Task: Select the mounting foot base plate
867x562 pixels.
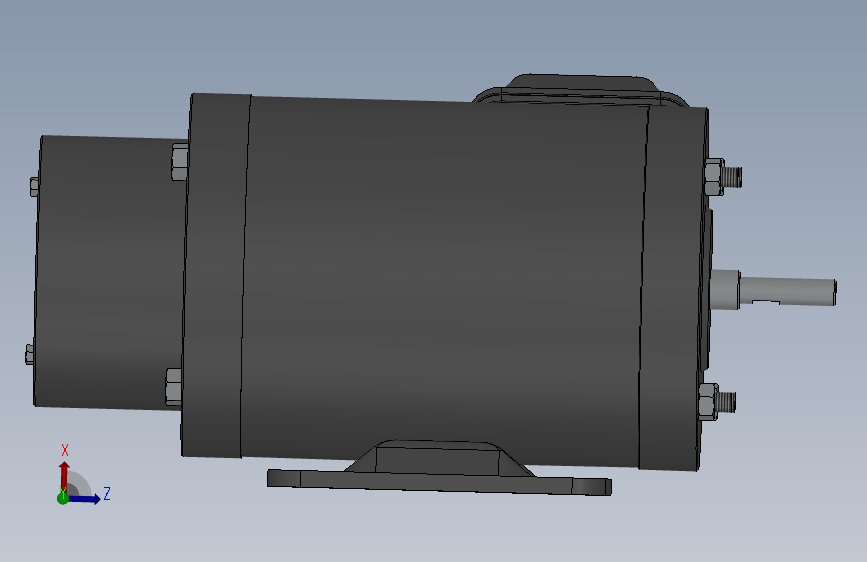Action: 440,482
